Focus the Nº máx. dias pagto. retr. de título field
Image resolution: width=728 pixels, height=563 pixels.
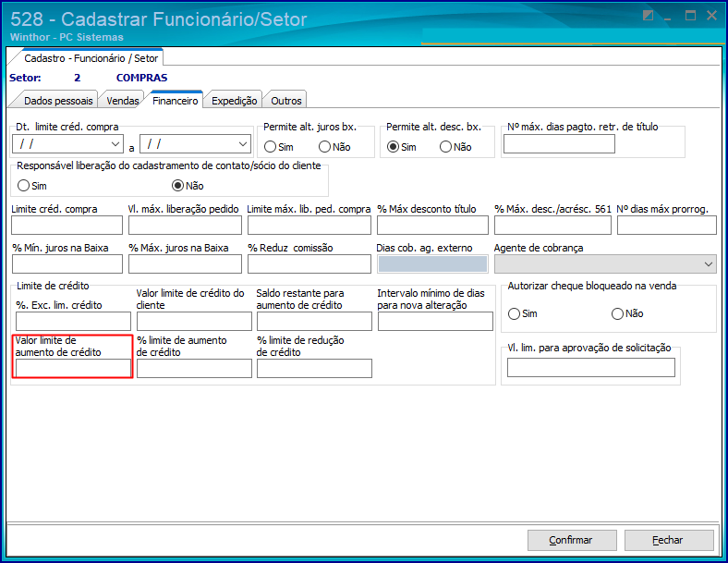click(x=559, y=144)
